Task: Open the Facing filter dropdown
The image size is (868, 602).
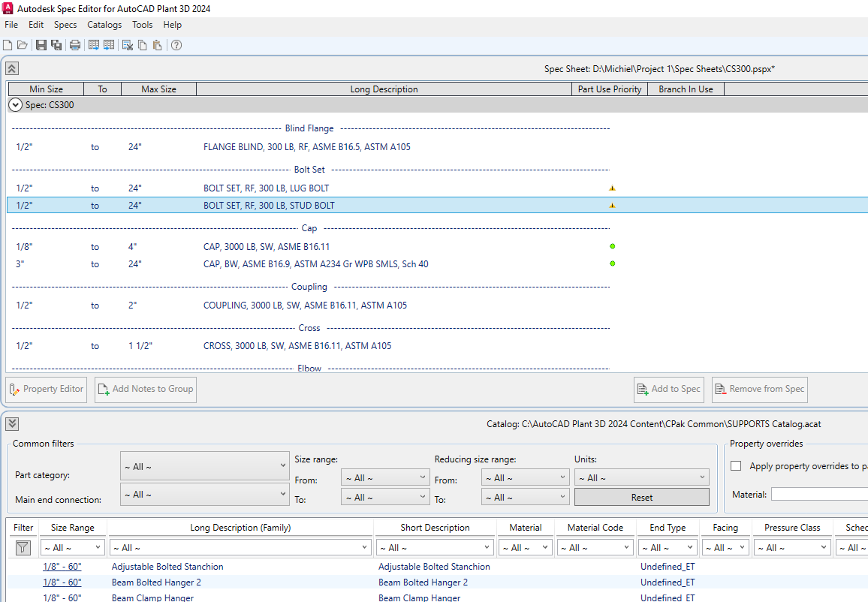Action: 725,548
